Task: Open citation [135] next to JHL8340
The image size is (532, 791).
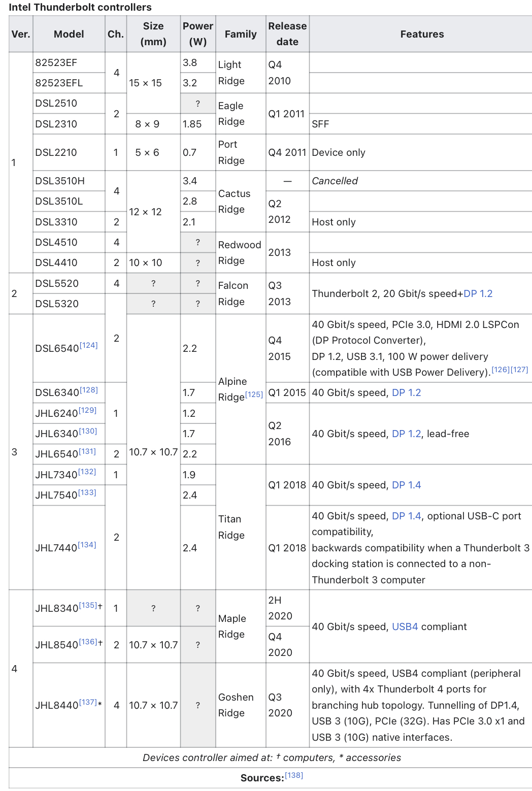Action: tap(88, 605)
